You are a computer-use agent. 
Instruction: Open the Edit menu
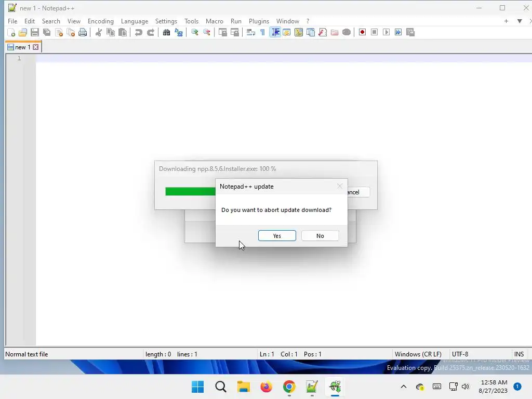click(30, 21)
